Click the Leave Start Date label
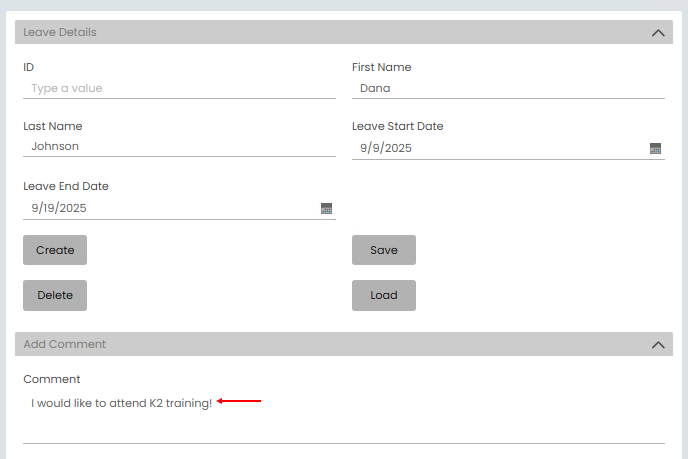Image resolution: width=688 pixels, height=459 pixels. pos(398,126)
